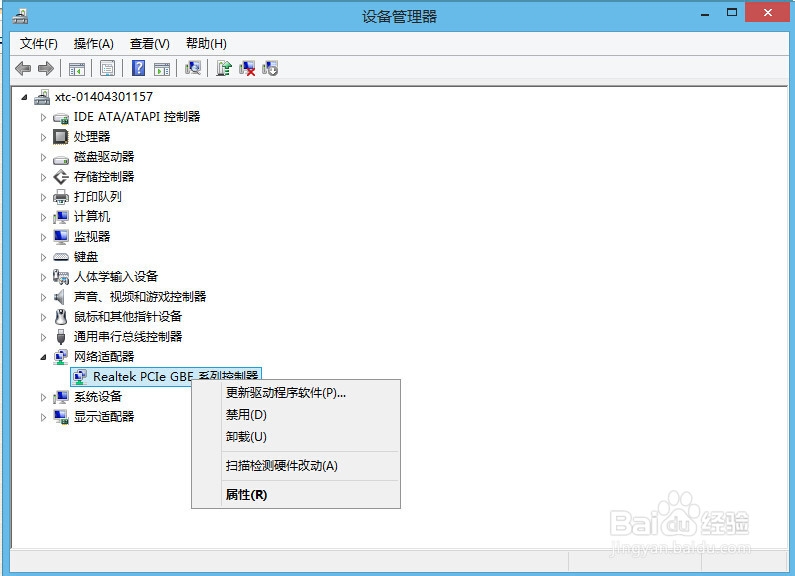Select the 键盘 keyboard icon

[61, 257]
